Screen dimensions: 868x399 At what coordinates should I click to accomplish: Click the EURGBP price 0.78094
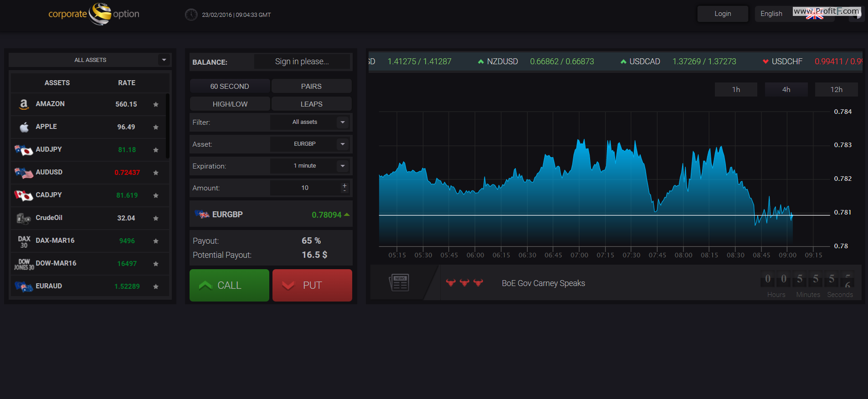click(x=326, y=215)
